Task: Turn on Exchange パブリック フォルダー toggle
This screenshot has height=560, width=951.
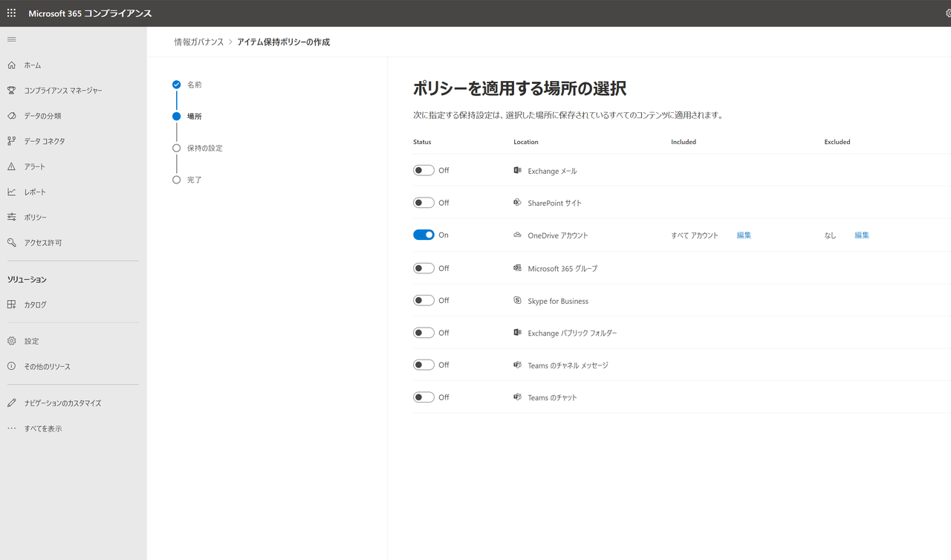Action: click(x=423, y=333)
